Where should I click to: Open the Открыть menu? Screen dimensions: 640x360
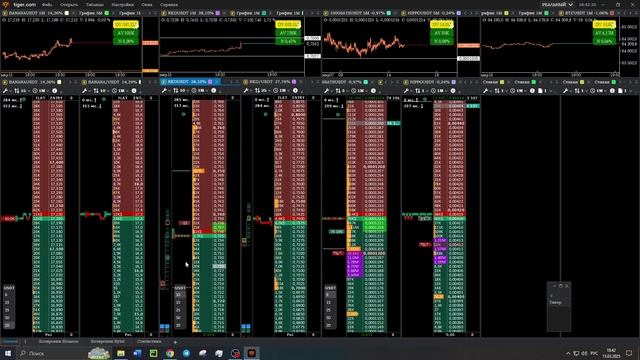coord(69,4)
